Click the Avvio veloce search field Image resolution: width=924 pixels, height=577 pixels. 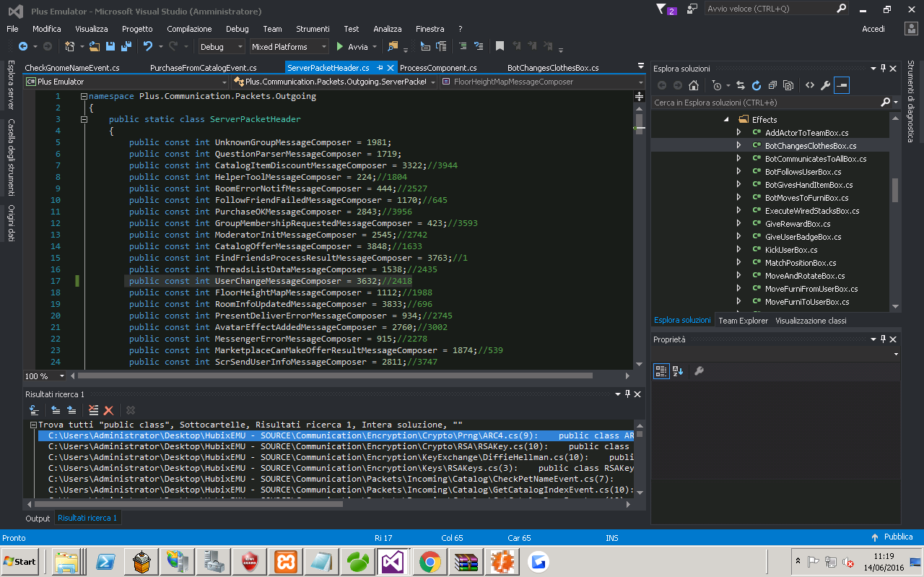pos(770,9)
